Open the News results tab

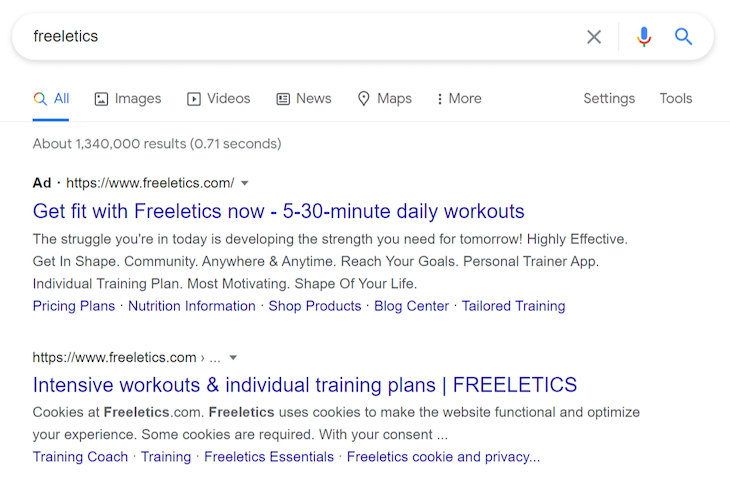pos(304,99)
